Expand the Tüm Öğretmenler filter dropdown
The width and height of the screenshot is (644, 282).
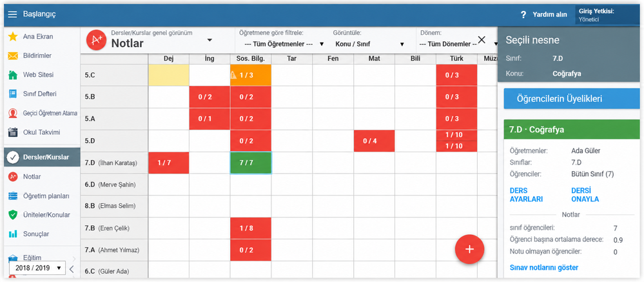point(284,44)
